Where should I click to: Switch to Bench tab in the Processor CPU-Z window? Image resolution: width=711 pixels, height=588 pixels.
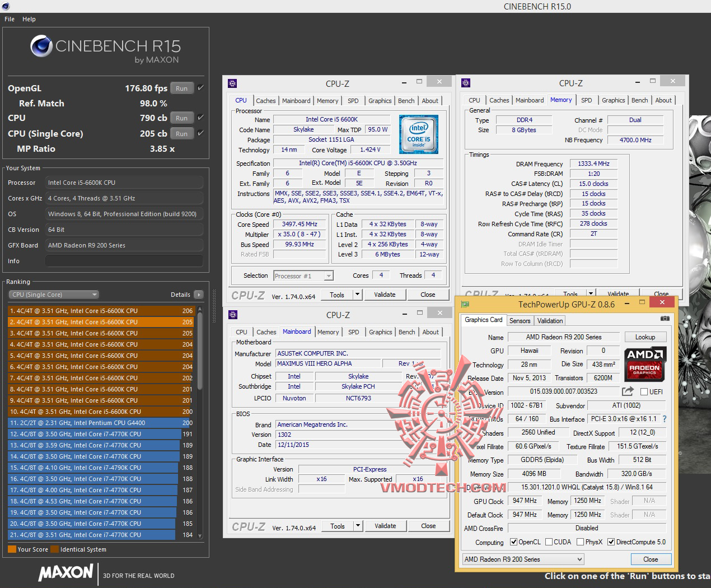point(406,101)
